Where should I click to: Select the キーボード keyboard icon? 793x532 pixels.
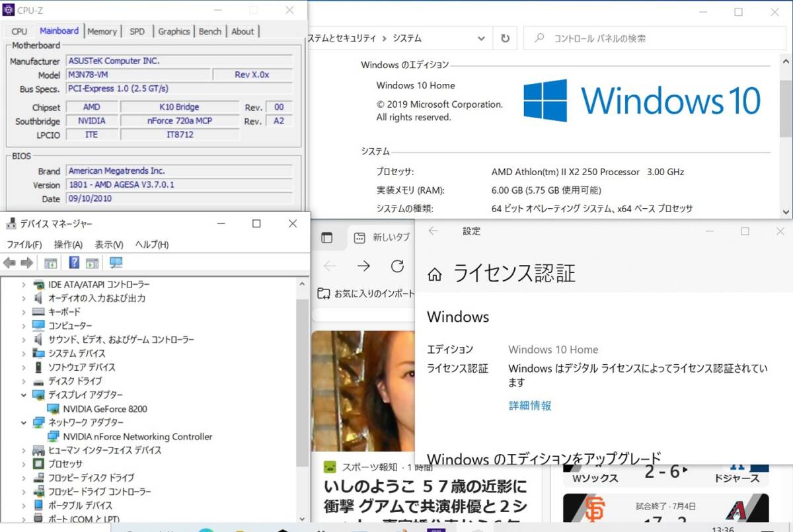pyautogui.click(x=38, y=312)
